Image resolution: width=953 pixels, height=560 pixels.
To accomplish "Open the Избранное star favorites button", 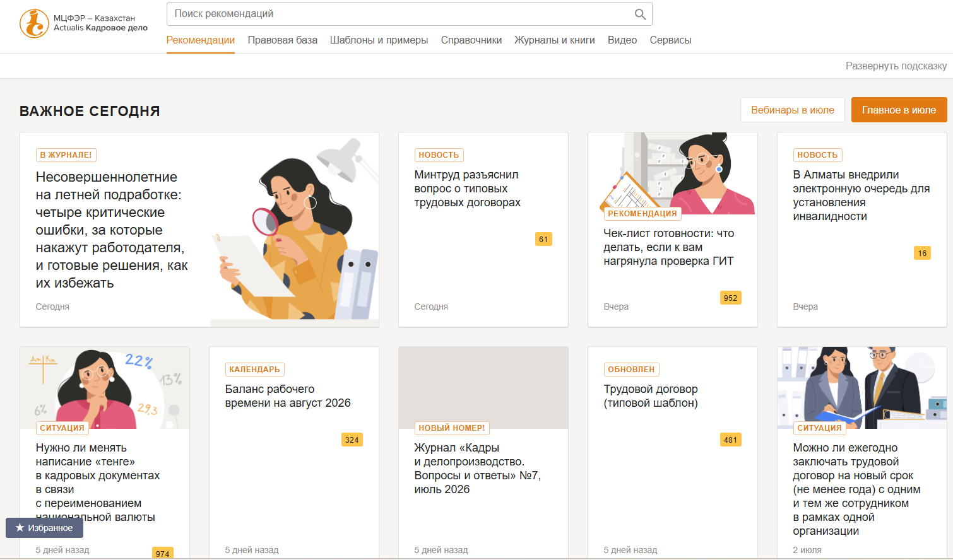I will pyautogui.click(x=44, y=528).
